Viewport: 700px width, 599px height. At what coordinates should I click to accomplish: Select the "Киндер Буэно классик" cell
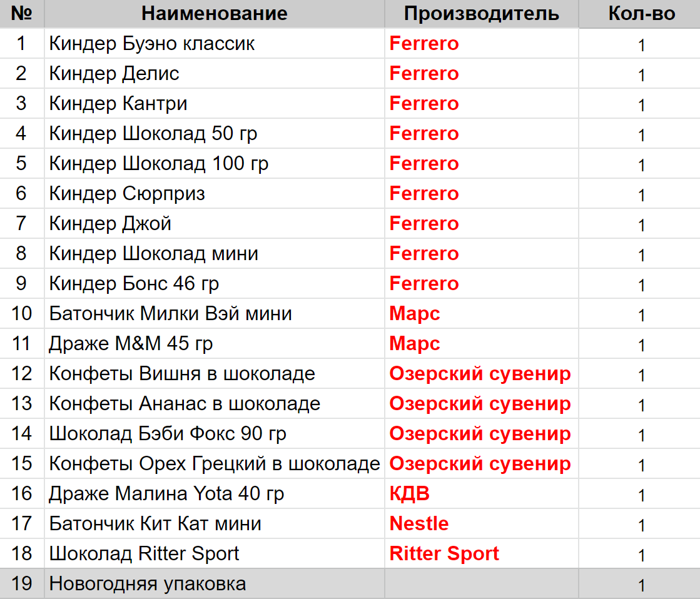click(x=152, y=44)
